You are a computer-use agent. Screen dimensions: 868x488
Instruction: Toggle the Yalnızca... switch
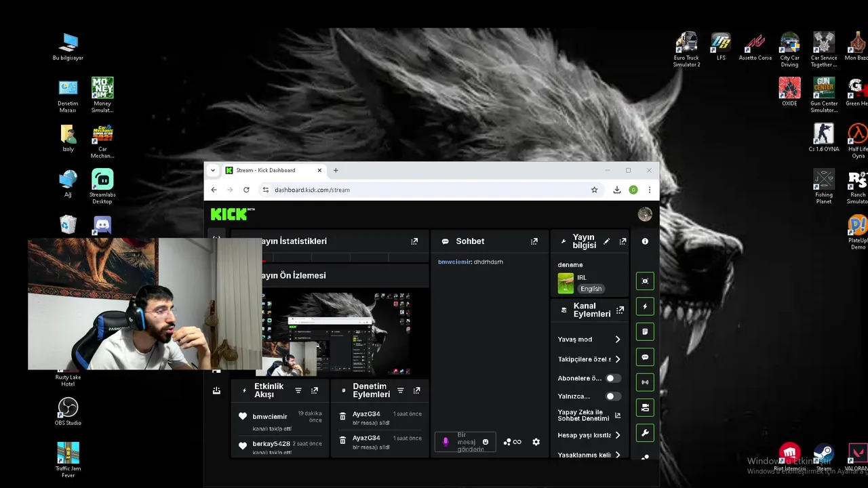[x=613, y=396]
